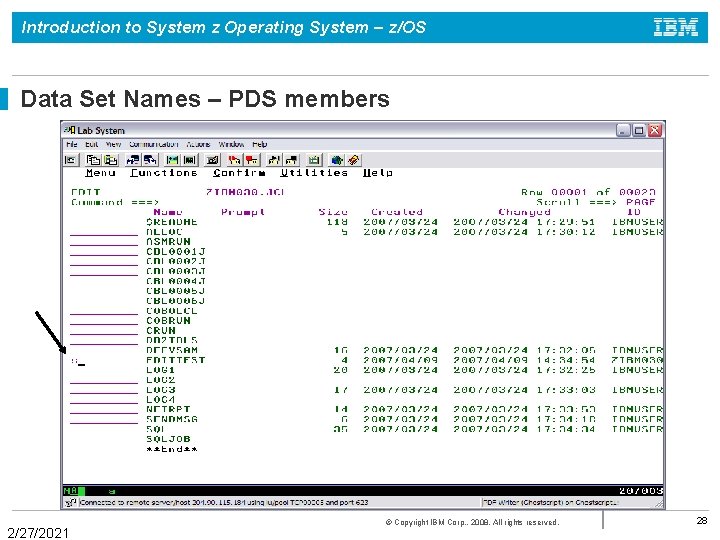Click the PDF Writer printer status text
The image size is (720, 540).
point(551,502)
